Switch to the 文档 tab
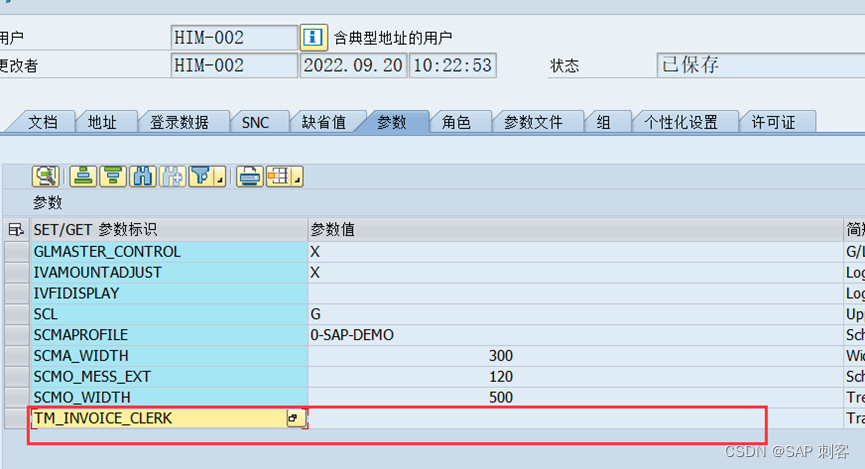Image resolution: width=865 pixels, height=469 pixels. coord(42,122)
